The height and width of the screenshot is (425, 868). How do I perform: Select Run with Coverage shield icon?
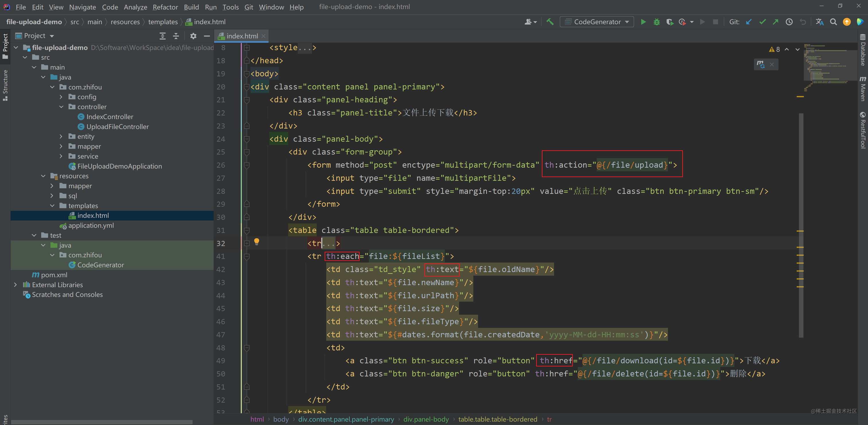(x=670, y=22)
